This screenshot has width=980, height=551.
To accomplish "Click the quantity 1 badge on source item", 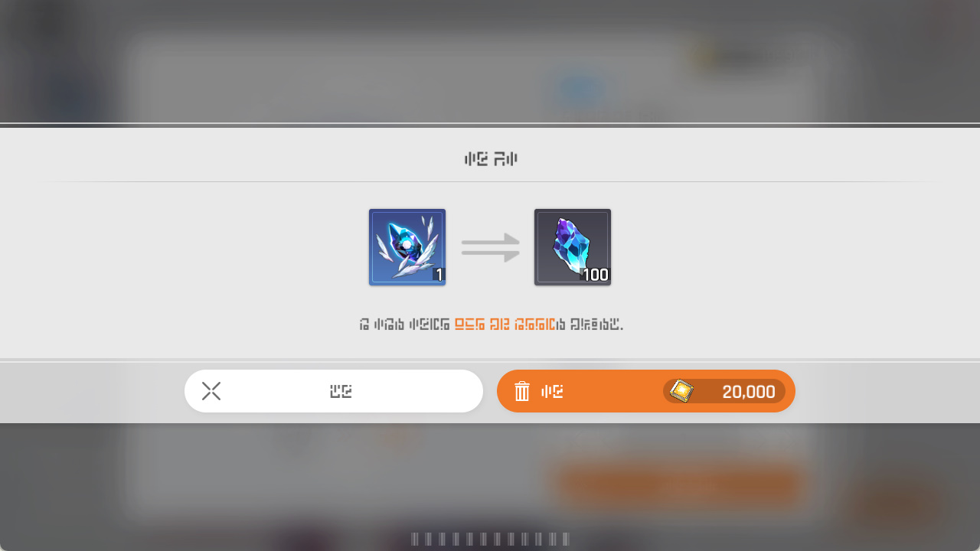I will point(439,275).
